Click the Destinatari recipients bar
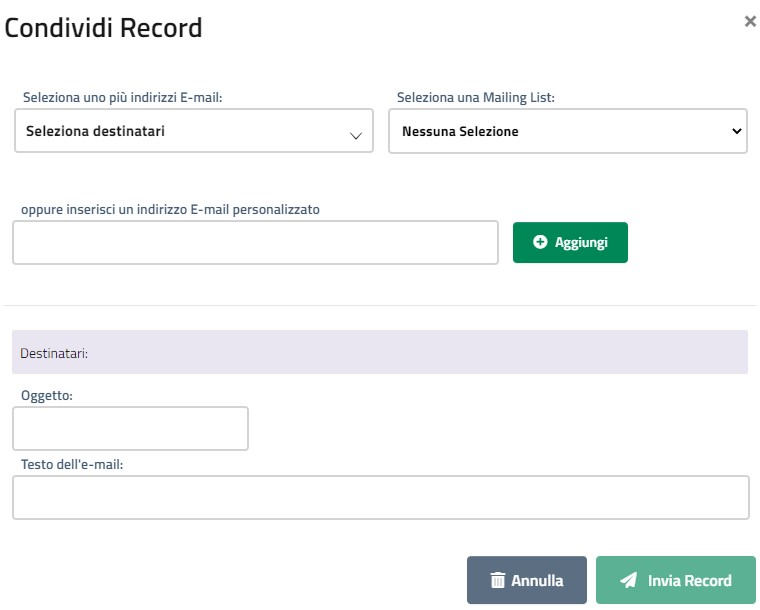 pos(380,352)
